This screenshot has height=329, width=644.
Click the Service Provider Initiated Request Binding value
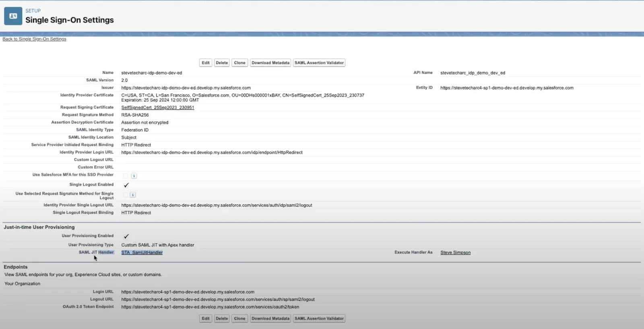pyautogui.click(x=136, y=145)
